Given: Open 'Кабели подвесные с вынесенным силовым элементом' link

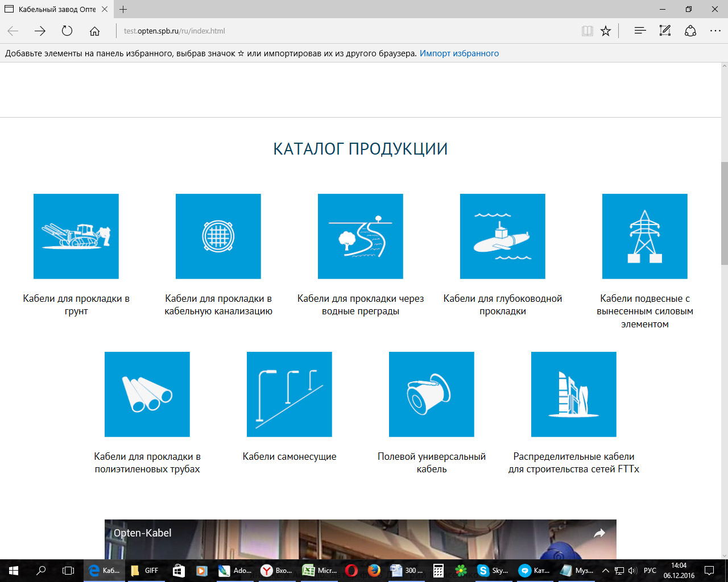Looking at the screenshot, I should point(645,311).
